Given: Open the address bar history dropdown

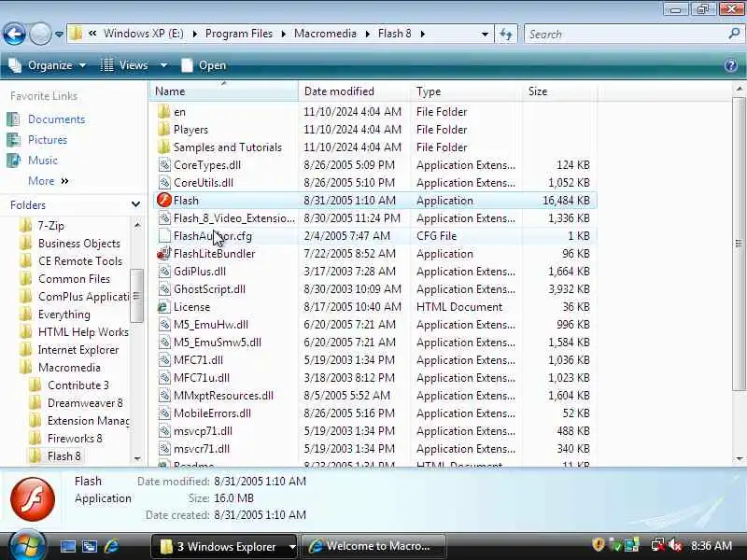Looking at the screenshot, I should pyautogui.click(x=485, y=35).
